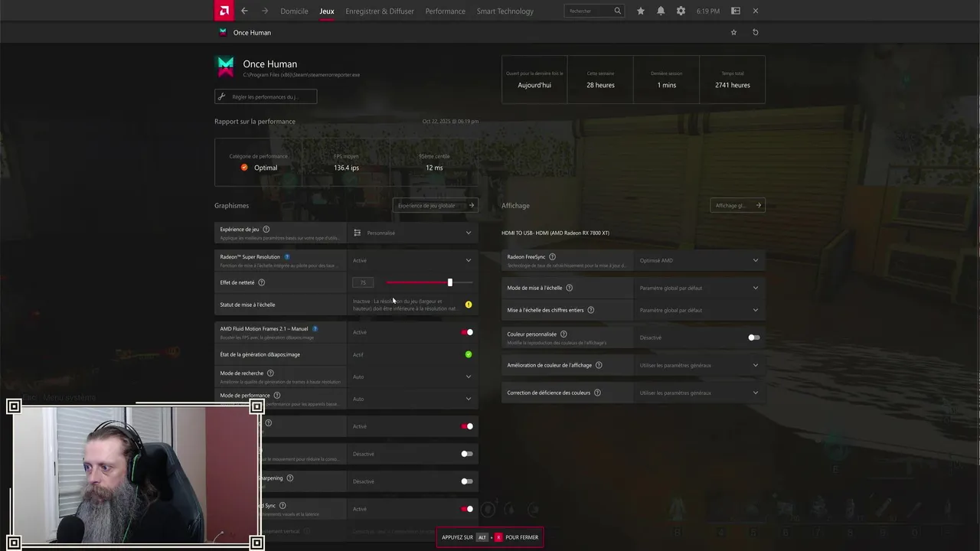This screenshot has height=551, width=980.
Task: Switch to the Domicile tab
Action: tap(294, 11)
